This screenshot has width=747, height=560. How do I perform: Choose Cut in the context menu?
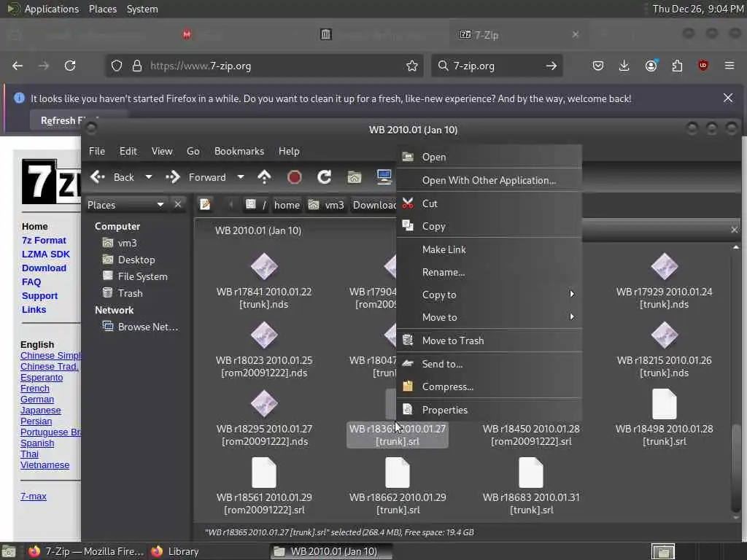(489, 203)
